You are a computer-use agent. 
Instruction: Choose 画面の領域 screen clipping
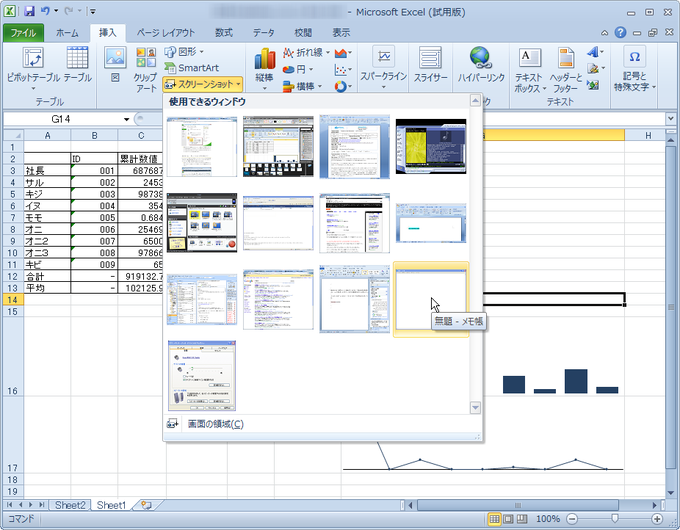click(215, 424)
